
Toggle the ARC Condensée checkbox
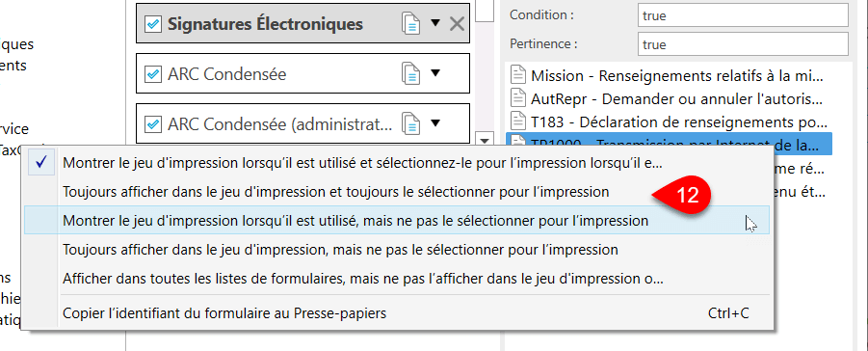[x=152, y=74]
